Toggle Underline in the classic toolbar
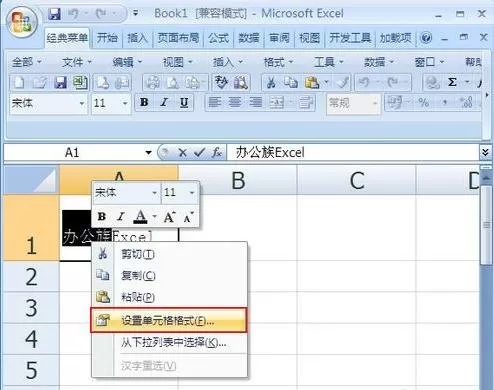This screenshot has width=494, height=390. [184, 103]
